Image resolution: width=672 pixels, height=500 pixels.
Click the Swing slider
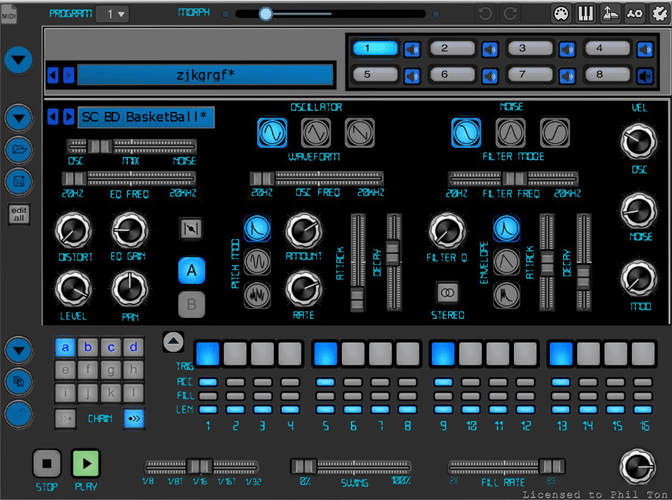[351, 466]
